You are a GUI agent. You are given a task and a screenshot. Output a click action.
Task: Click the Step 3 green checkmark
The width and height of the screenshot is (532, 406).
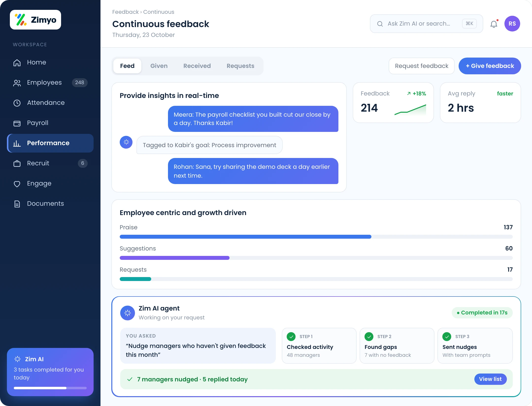coord(447,336)
